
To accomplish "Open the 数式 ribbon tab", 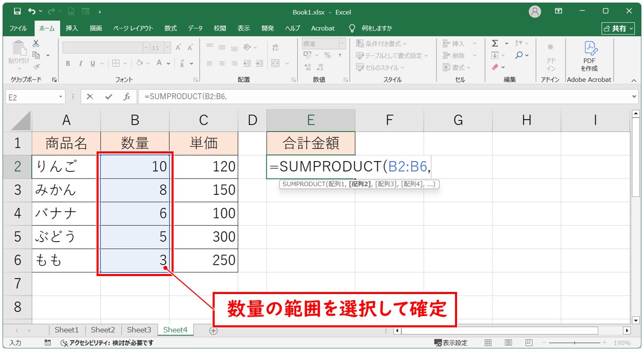I will (x=171, y=28).
